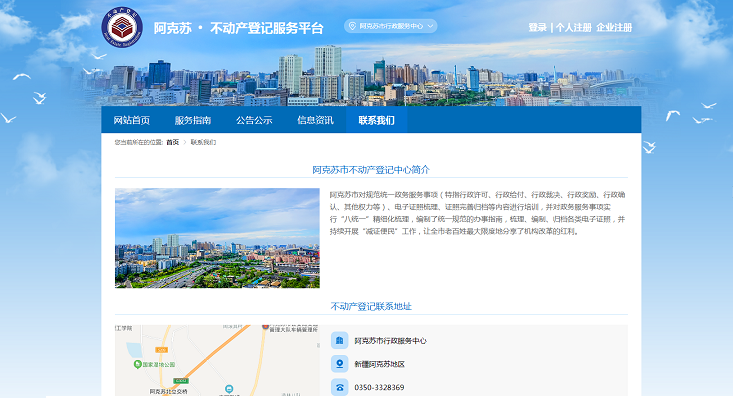Click the blue station marker on the map
Screen dimensions: 733x398
click(229, 389)
